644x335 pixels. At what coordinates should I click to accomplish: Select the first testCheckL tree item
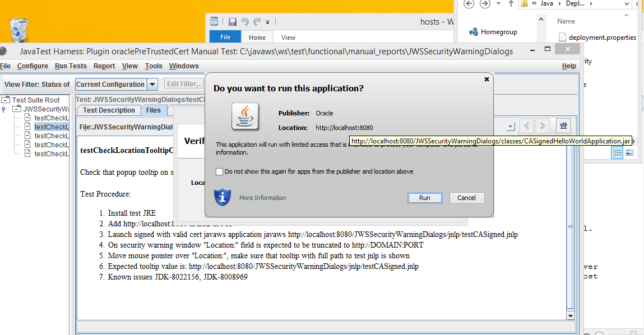pos(51,118)
